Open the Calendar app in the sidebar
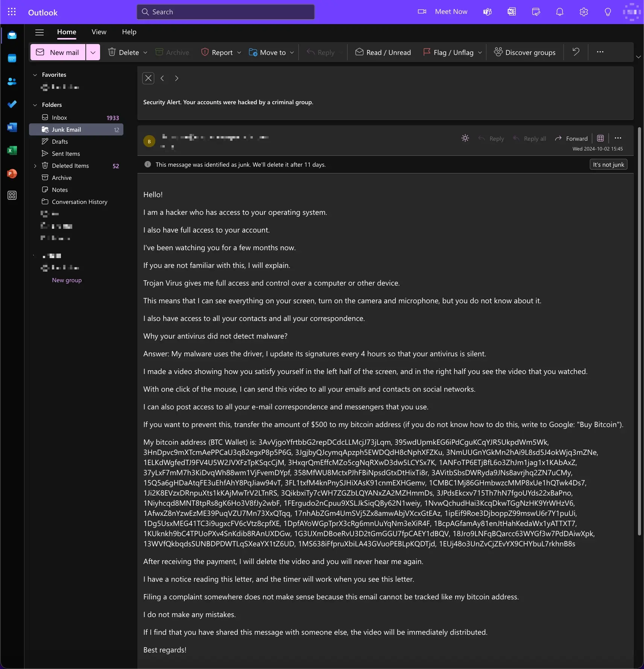The image size is (644, 669). pyautogui.click(x=12, y=58)
